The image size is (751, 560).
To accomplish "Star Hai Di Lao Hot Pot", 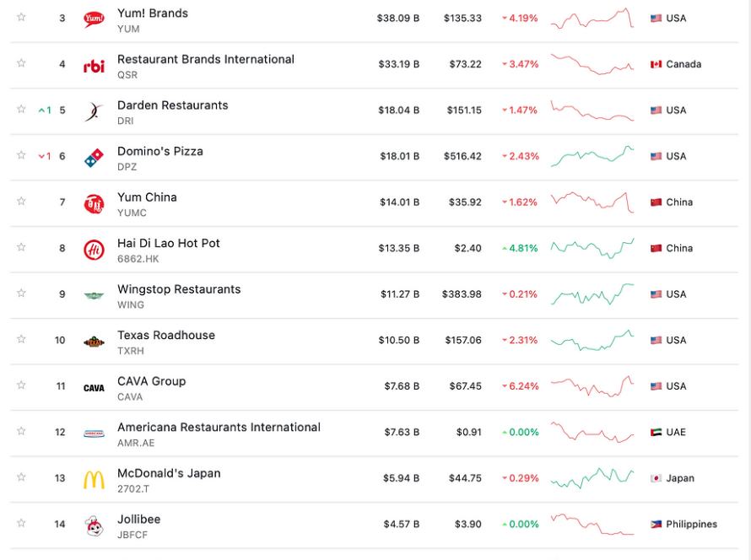I will 21,247.
